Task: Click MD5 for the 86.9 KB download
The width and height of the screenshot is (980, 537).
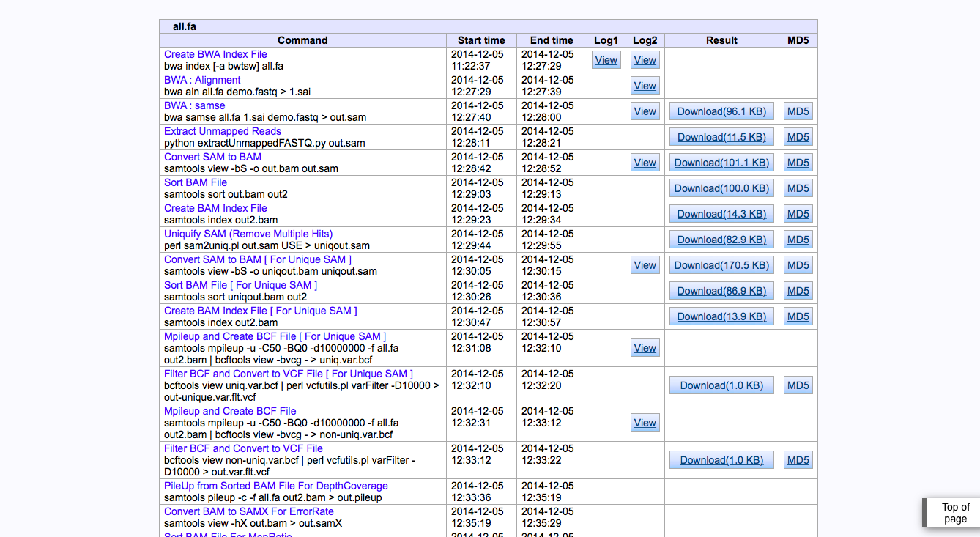Action: pos(798,291)
